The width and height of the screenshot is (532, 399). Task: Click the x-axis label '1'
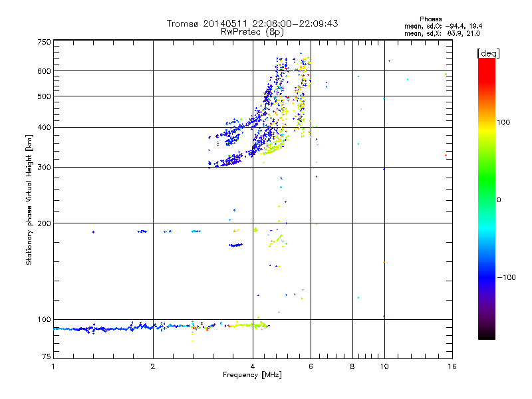point(53,366)
